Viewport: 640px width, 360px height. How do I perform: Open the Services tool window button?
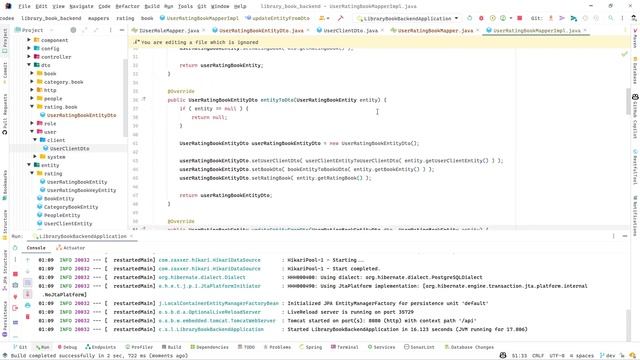[381, 347]
